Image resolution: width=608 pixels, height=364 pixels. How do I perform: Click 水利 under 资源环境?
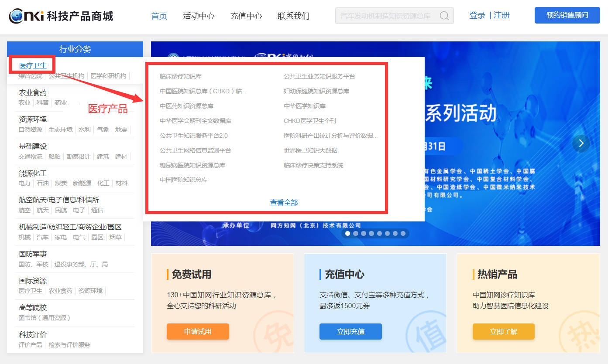point(85,129)
